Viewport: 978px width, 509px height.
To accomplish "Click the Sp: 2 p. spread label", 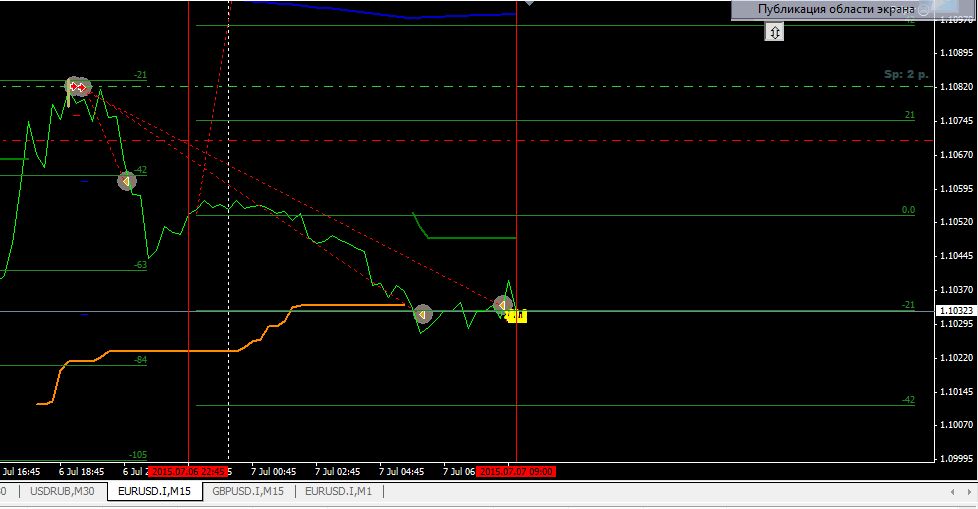I will (906, 74).
